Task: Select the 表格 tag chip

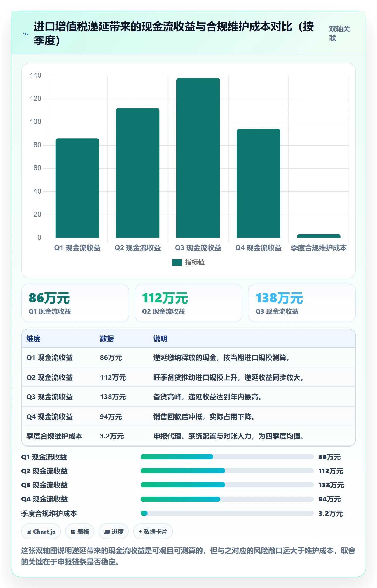Action: (80, 532)
